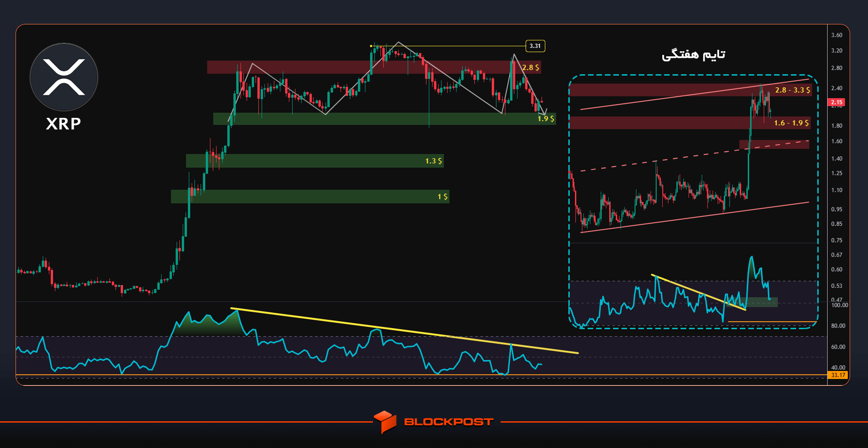868x448 pixels.
Task: Click the yellow trendline in weekly RSI inset
Action: tap(698, 292)
